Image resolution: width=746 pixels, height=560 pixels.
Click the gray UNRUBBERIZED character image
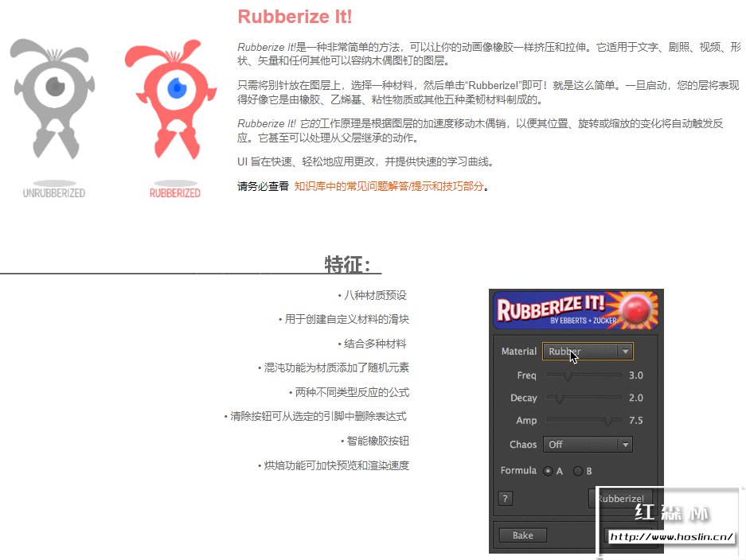53,99
